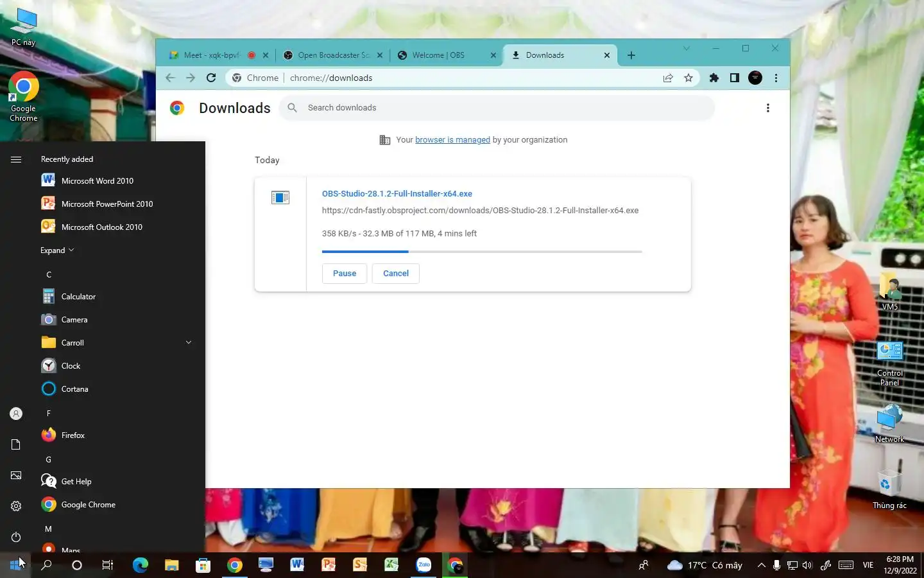Open Pictures icon in Start sidebar
Viewport: 924px width, 578px height.
point(16,475)
